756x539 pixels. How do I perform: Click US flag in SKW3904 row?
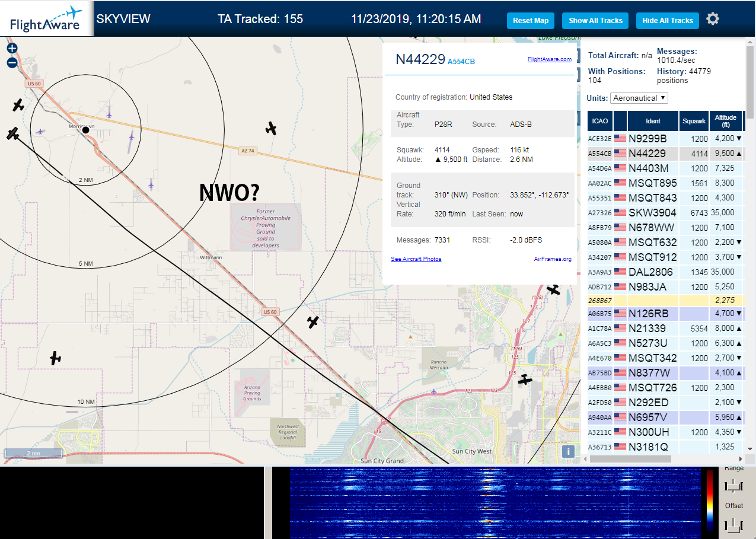click(x=620, y=213)
